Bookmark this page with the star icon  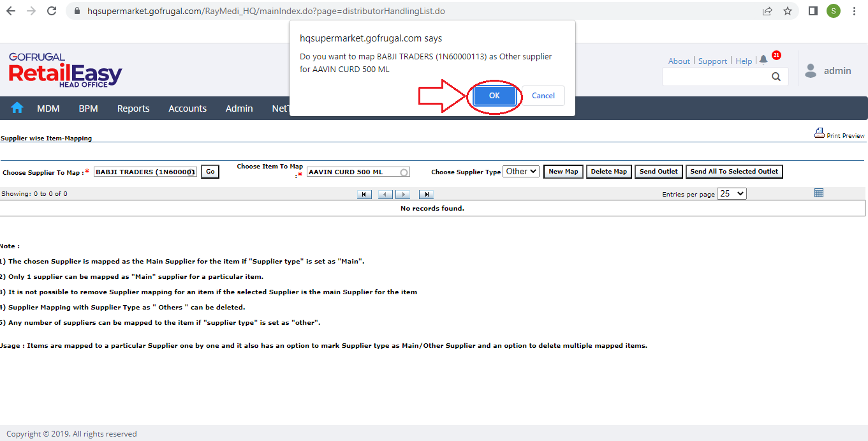point(788,11)
